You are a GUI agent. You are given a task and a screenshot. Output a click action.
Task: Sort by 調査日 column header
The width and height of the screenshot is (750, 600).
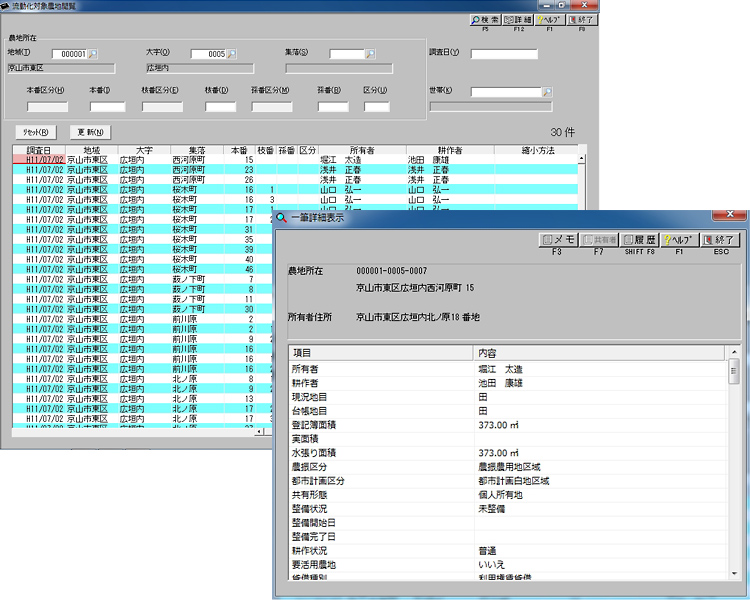coord(39,150)
